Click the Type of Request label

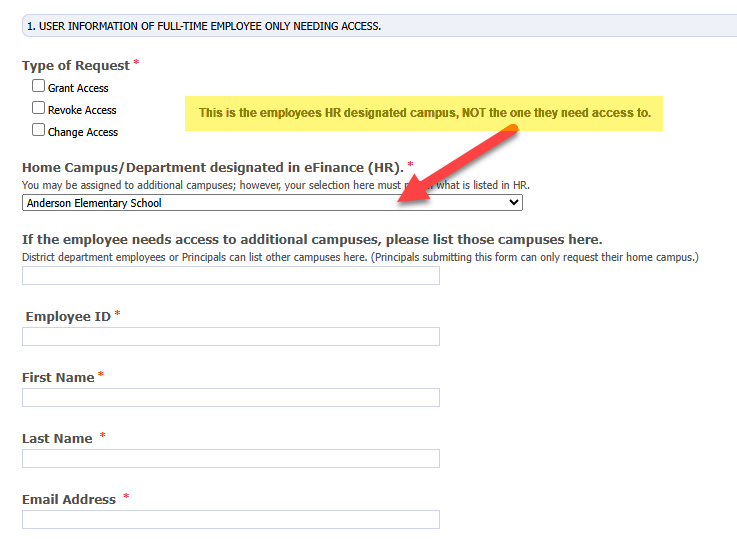coord(76,66)
